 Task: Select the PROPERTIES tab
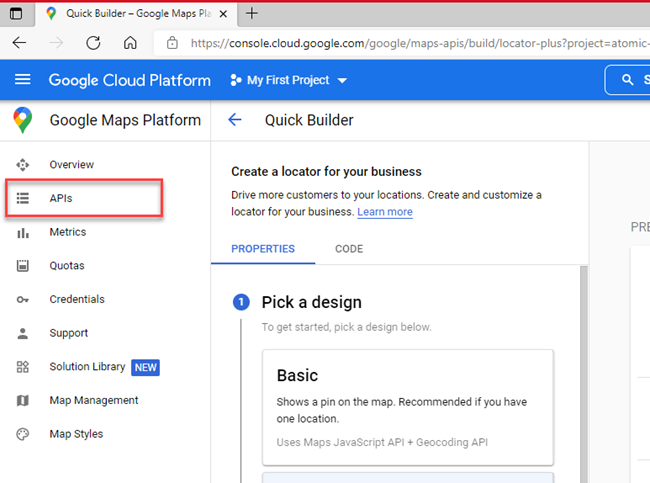[263, 249]
